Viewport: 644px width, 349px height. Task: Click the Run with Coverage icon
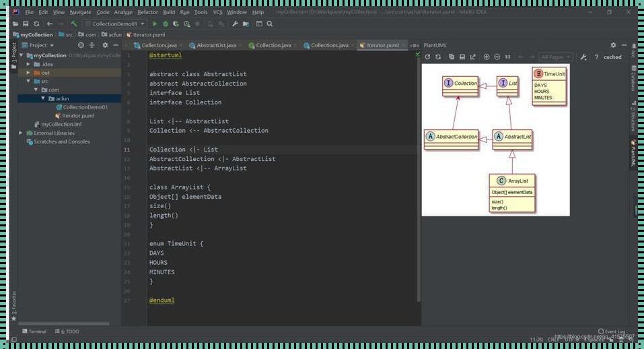pyautogui.click(x=176, y=24)
